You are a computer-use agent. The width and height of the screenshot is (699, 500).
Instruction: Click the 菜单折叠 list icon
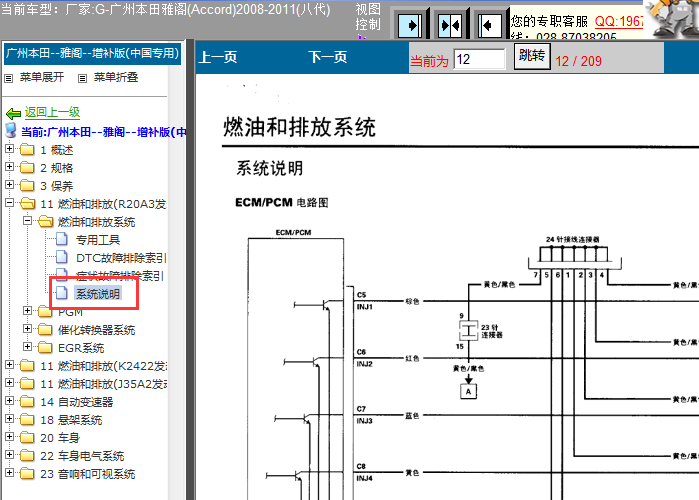pyautogui.click(x=82, y=78)
